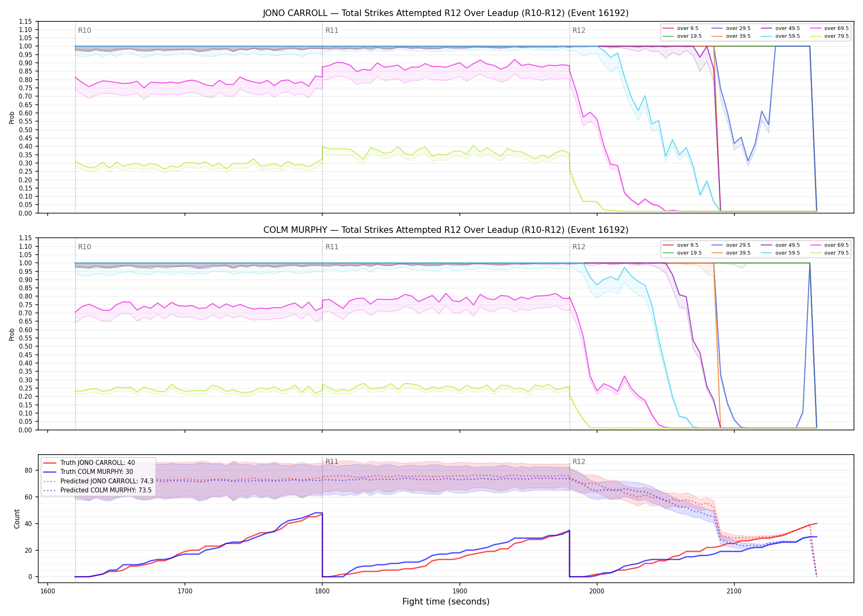Click the 2000 x-axis tick label
Viewport: 863px width, 616px height.
click(x=597, y=591)
